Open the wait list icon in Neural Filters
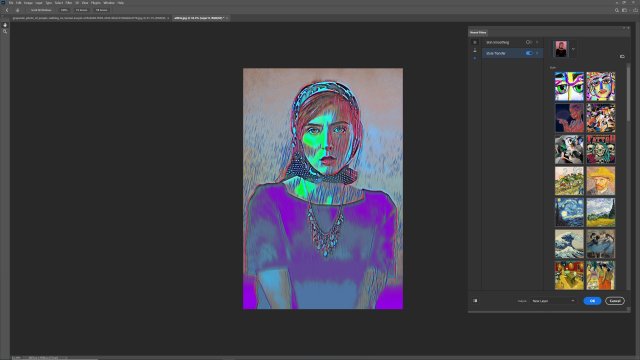Viewport: 640px width, 360px height. pyautogui.click(x=475, y=58)
